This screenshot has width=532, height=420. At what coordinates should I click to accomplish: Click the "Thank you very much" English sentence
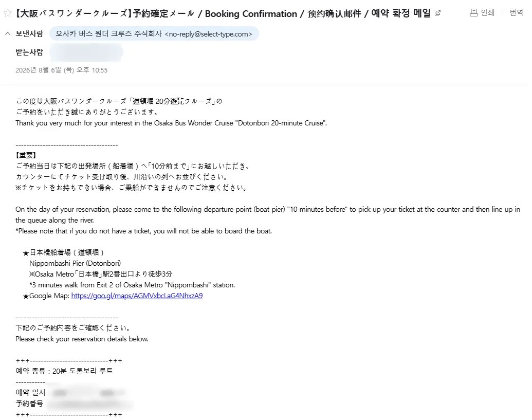point(171,123)
